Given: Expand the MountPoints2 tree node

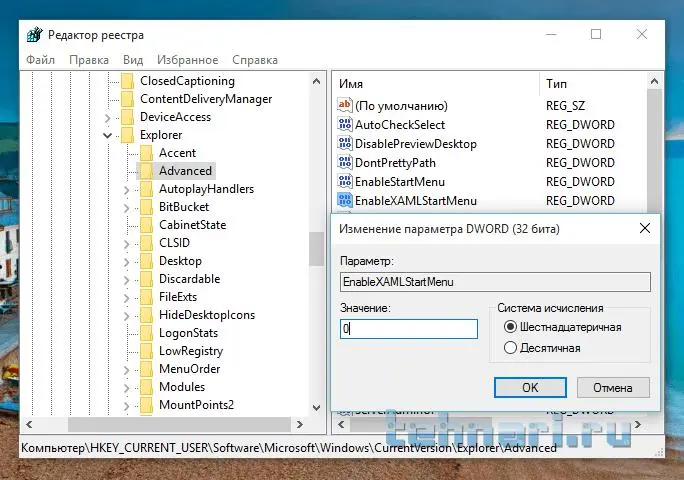Looking at the screenshot, I should 127,406.
